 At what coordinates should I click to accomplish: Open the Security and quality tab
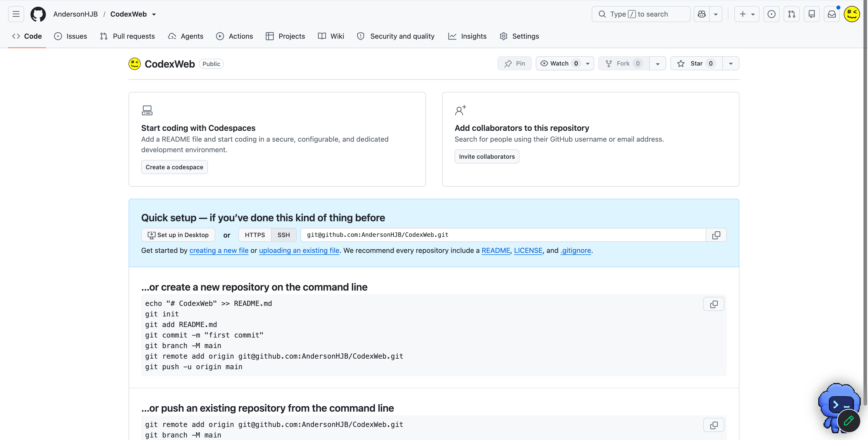click(x=396, y=36)
